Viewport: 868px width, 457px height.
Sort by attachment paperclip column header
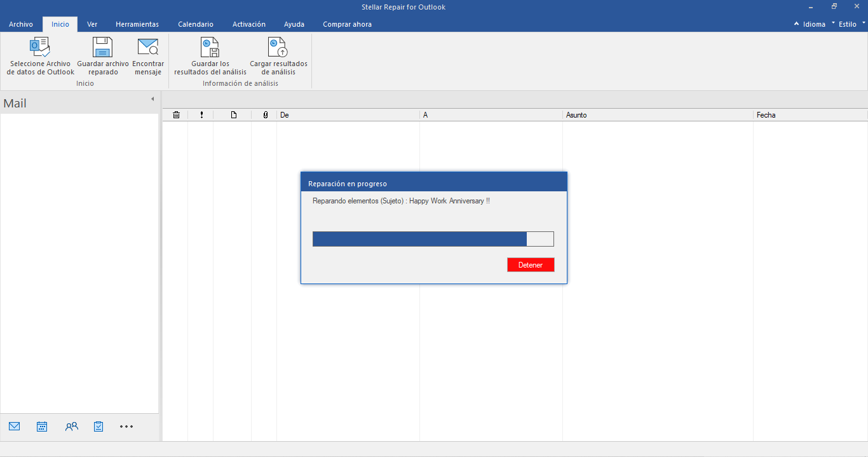click(x=265, y=115)
